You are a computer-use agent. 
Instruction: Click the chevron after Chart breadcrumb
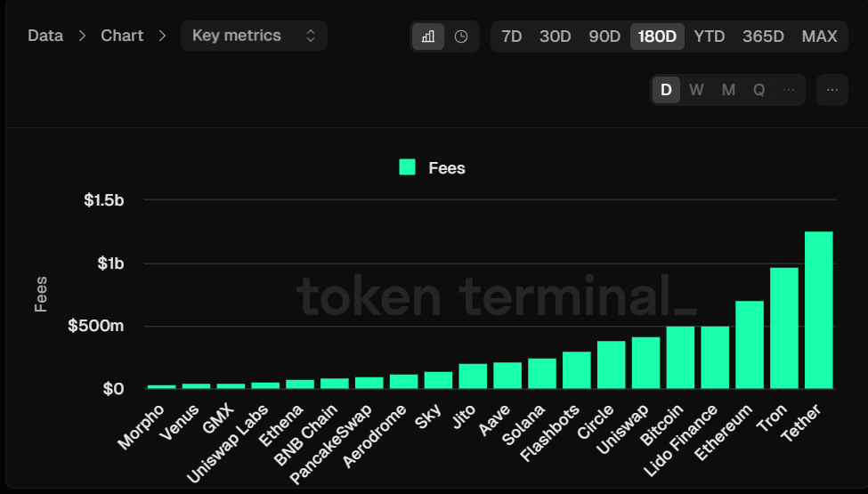tap(162, 36)
